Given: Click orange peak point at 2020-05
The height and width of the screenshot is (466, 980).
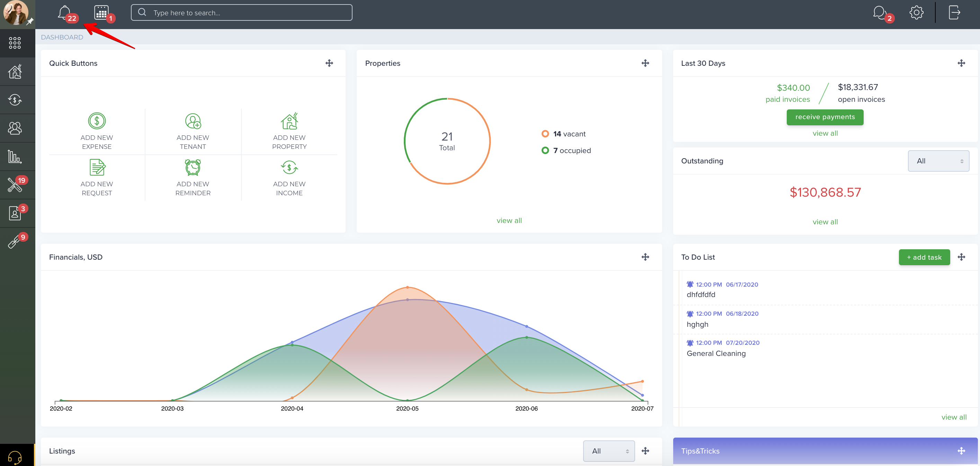Looking at the screenshot, I should (407, 287).
